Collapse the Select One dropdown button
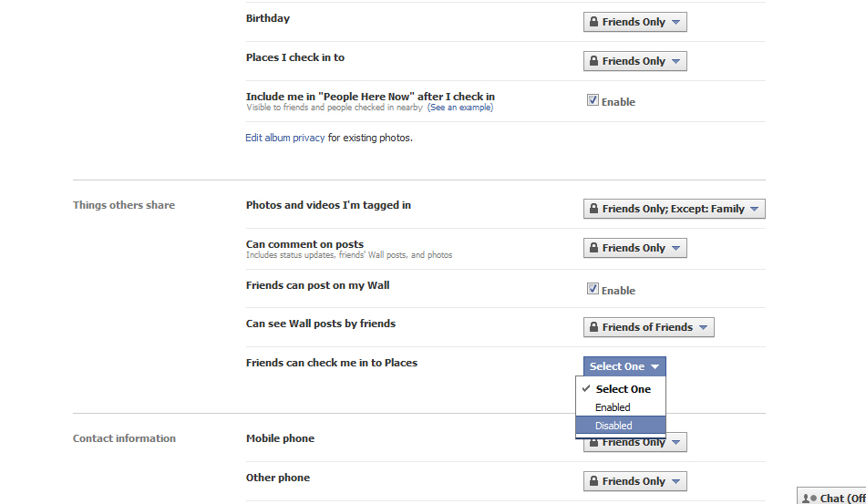The height and width of the screenshot is (504, 866). click(x=624, y=366)
